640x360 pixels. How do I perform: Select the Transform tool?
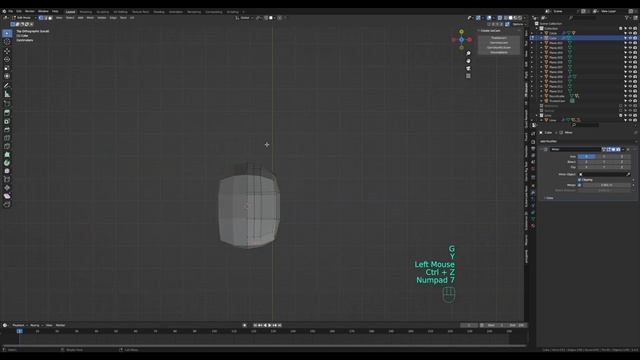(7, 76)
